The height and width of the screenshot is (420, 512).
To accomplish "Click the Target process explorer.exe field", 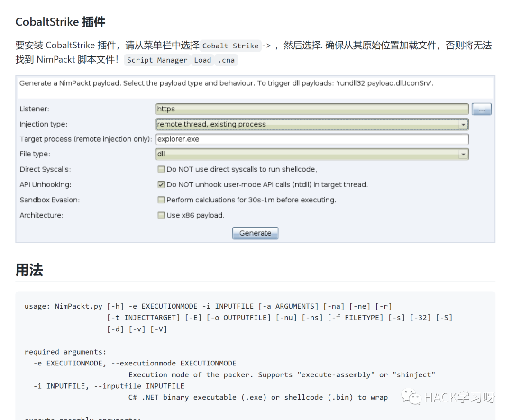I will tap(312, 139).
